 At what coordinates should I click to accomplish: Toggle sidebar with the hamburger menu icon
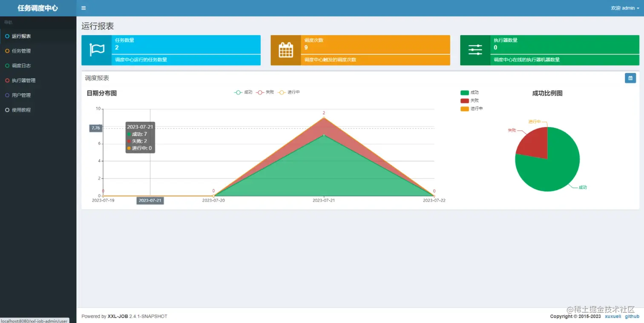(x=83, y=8)
